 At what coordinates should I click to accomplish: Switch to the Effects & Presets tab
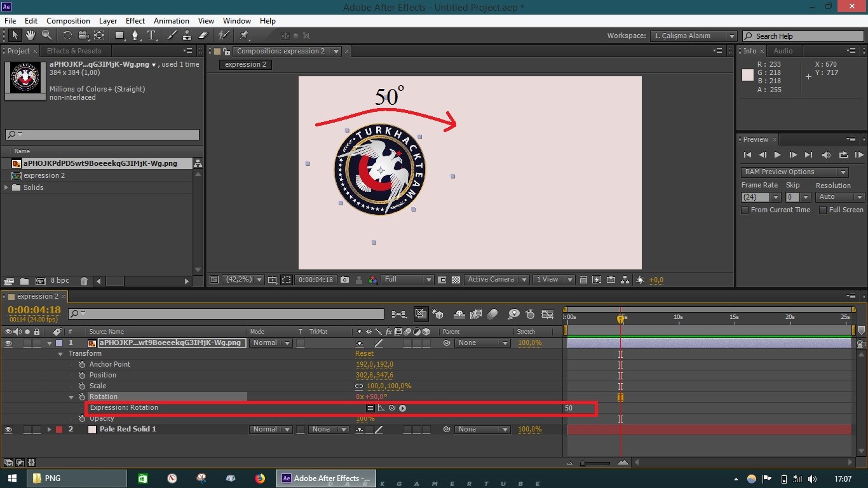74,51
